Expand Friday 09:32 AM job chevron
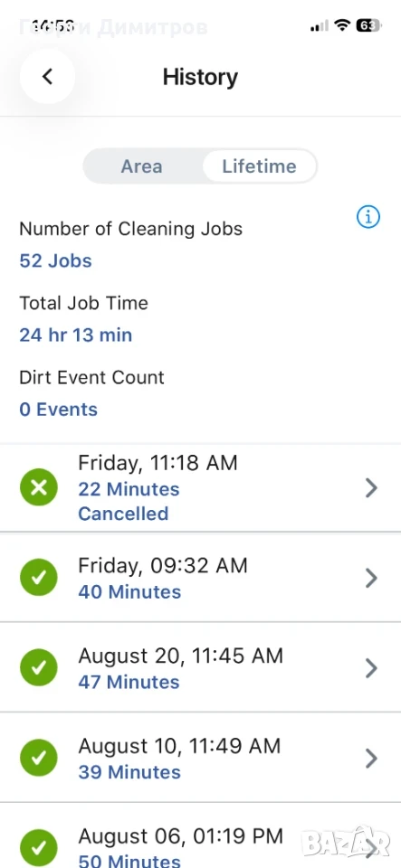Screen dimensions: 401x868 [372, 578]
